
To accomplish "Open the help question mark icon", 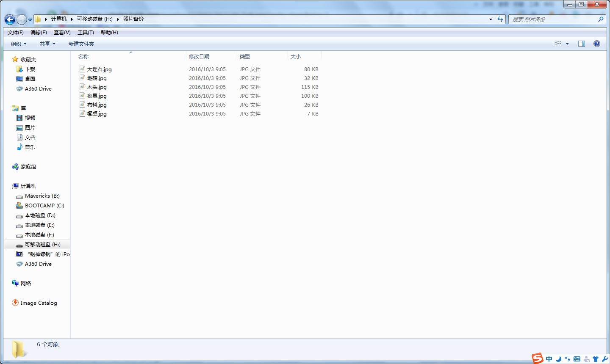I will 596,44.
